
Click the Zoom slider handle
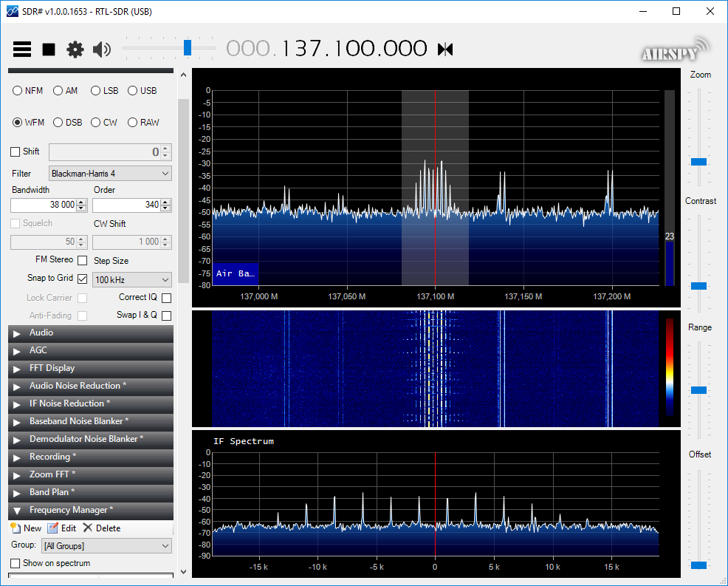698,162
